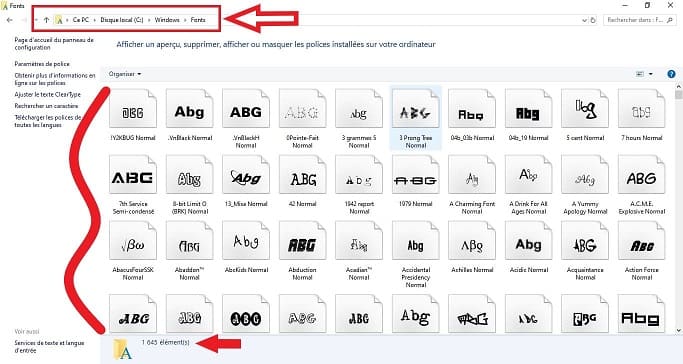
Task: Open the Organiser dropdown menu
Action: [x=125, y=74]
